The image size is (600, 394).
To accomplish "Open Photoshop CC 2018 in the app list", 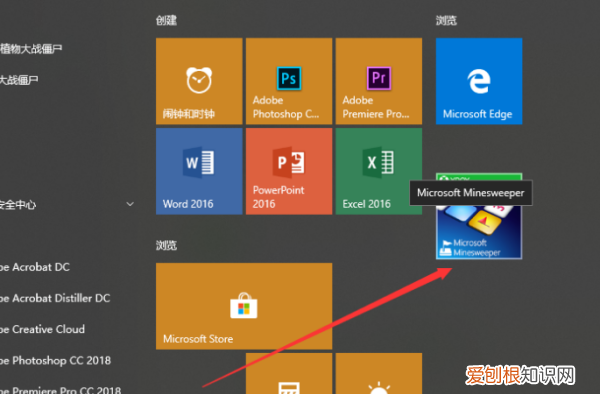I will [x=55, y=360].
